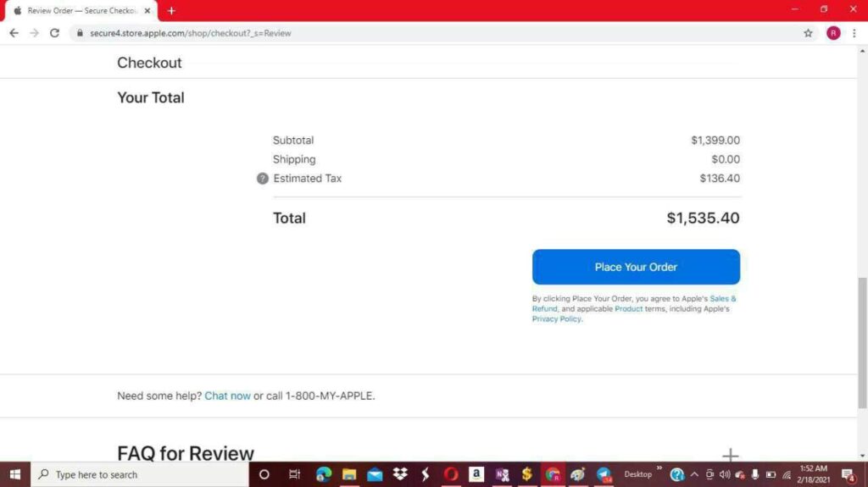868x487 pixels.
Task: Open Amazon app from taskbar
Action: click(476, 474)
